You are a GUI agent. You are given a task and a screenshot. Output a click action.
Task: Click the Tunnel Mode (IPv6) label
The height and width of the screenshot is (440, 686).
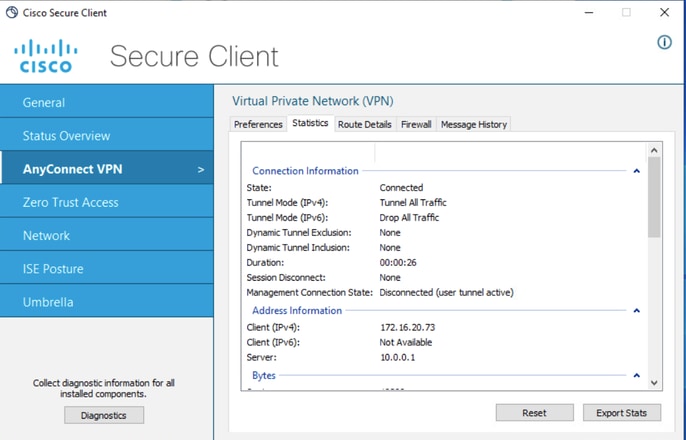pyautogui.click(x=287, y=217)
